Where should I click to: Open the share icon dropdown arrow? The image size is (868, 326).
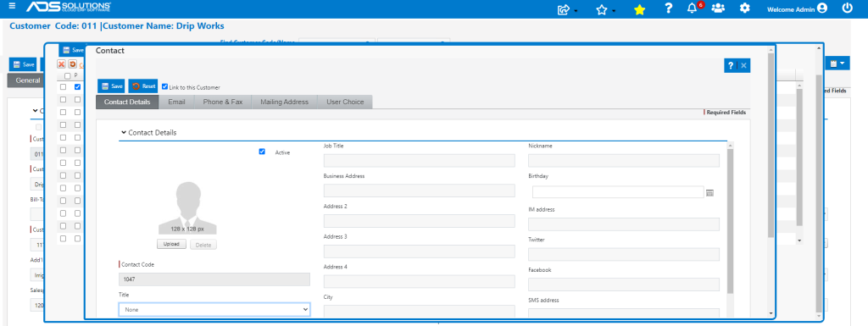point(576,11)
